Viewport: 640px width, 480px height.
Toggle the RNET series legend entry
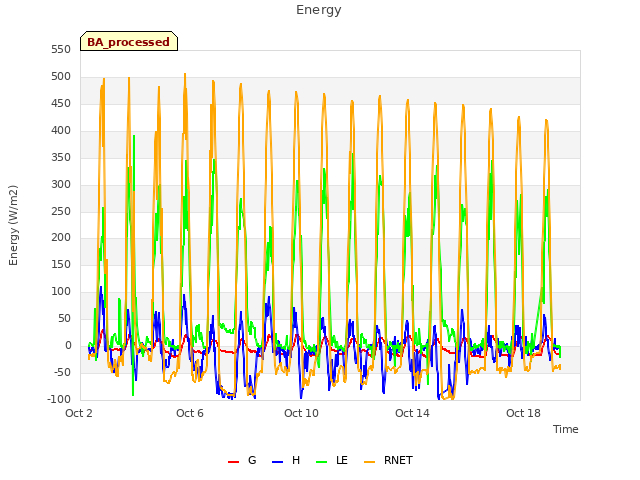click(x=388, y=460)
